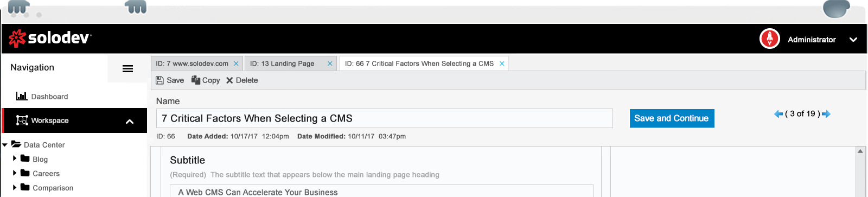Click into the Name input field
Image resolution: width=868 pixels, height=197 pixels.
point(385,118)
